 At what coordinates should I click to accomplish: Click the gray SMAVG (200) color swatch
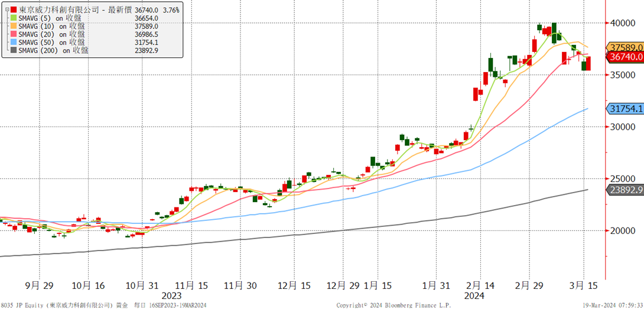(14, 51)
